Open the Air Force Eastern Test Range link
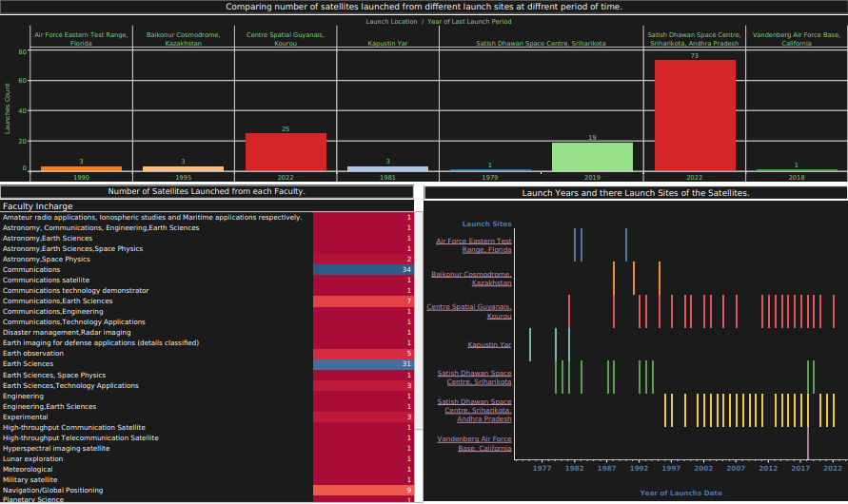This screenshot has width=848, height=504. tap(474, 245)
